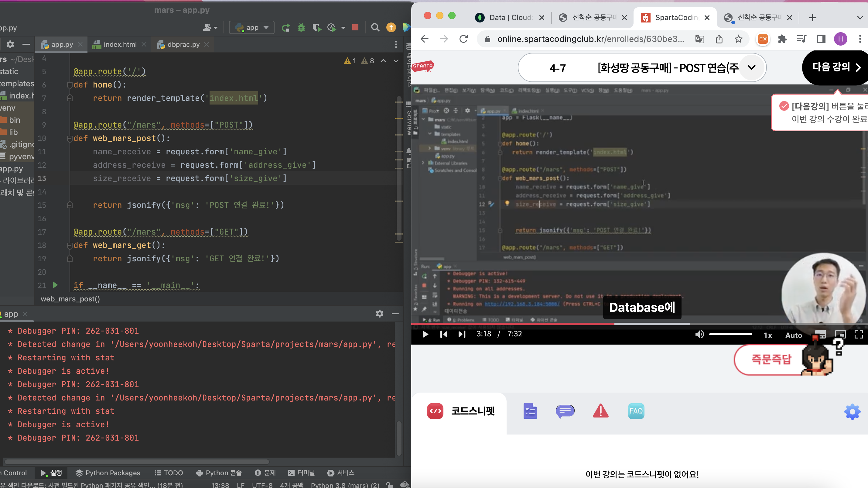Run app with coverage shield icon

coord(317,28)
